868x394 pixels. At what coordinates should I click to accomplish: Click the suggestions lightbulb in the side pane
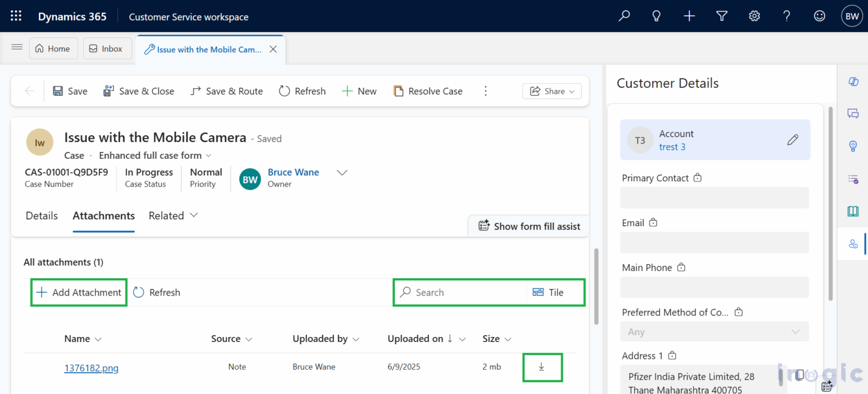click(853, 146)
